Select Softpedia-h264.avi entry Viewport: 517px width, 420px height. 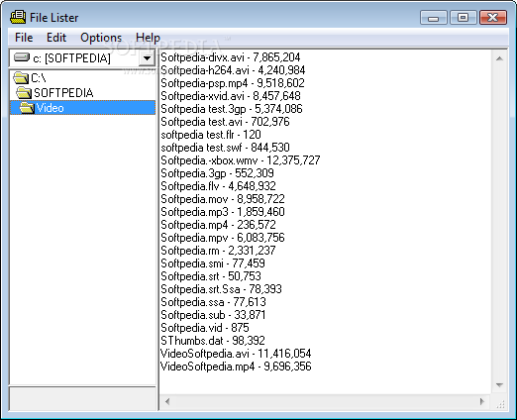pyautogui.click(x=233, y=70)
